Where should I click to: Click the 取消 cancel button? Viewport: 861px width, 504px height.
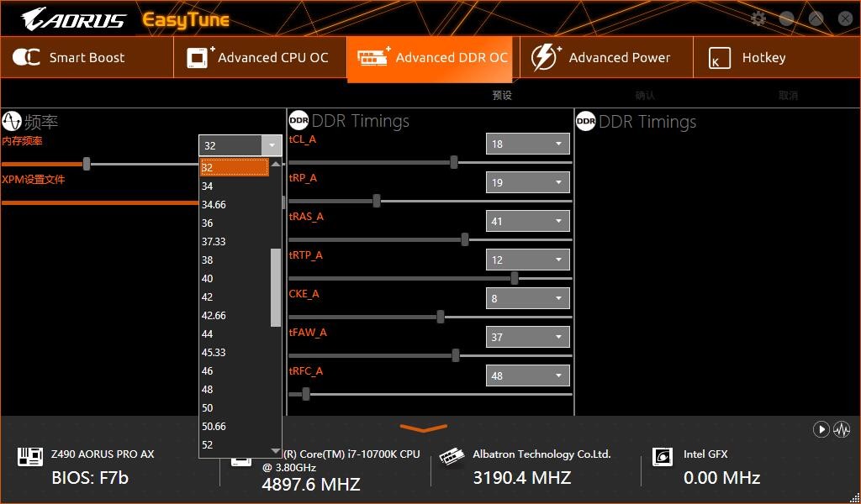tap(788, 96)
